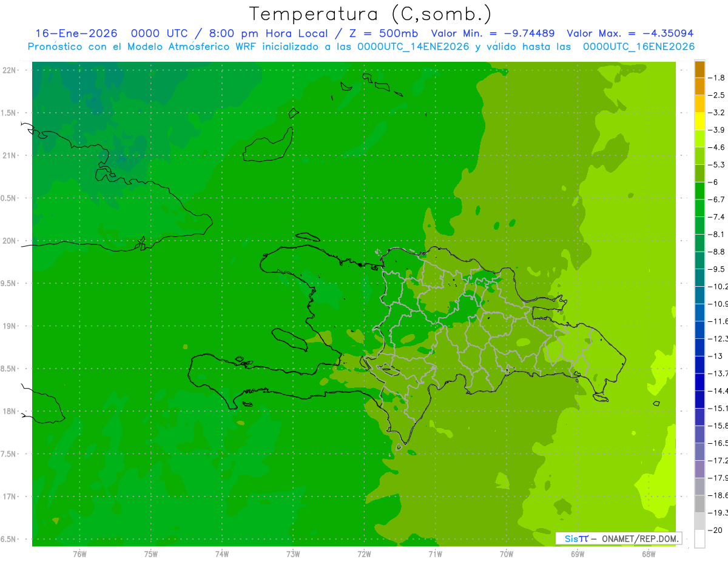Click the '-13' legend value
The width and height of the screenshot is (728, 562).
[715, 356]
